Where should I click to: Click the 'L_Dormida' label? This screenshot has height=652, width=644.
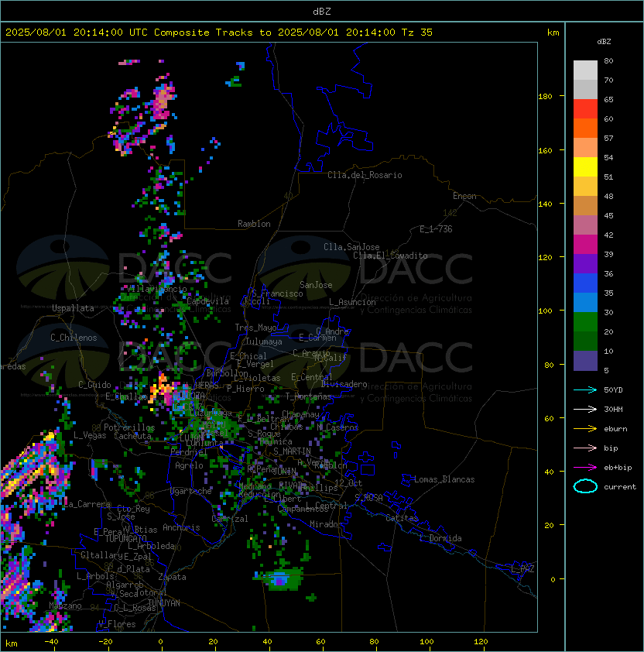[440, 538]
